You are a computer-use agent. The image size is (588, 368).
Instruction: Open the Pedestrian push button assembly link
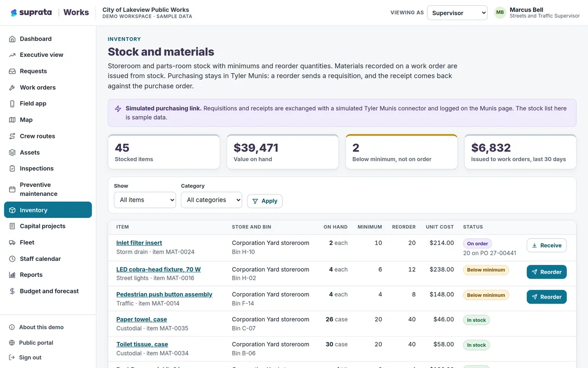pyautogui.click(x=164, y=294)
